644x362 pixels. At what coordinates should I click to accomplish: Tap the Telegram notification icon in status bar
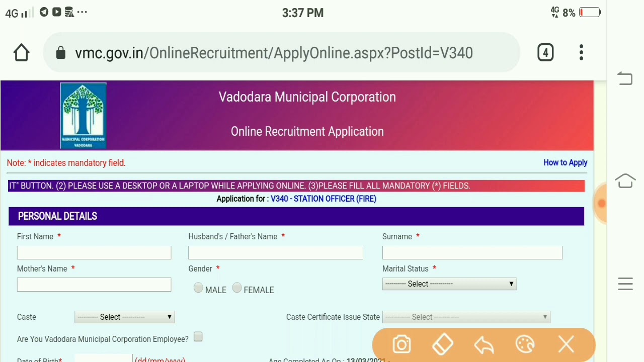pos(44,12)
